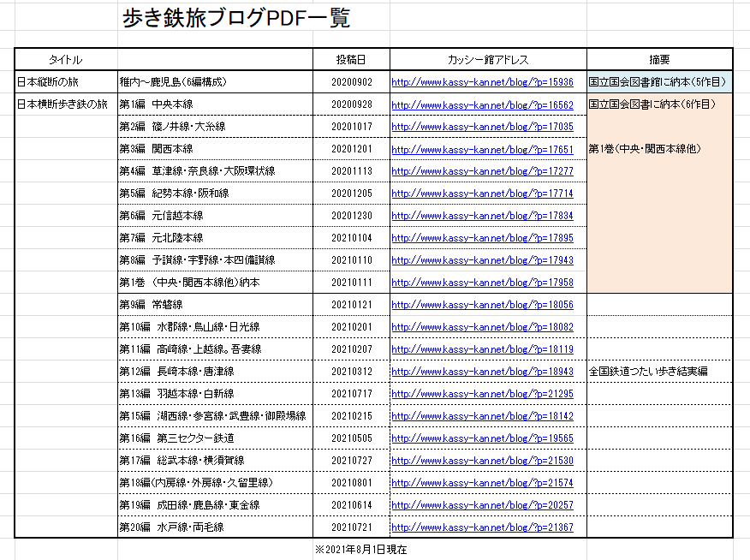Open the 長崎本線・唐津線 link p=18943

(482, 372)
